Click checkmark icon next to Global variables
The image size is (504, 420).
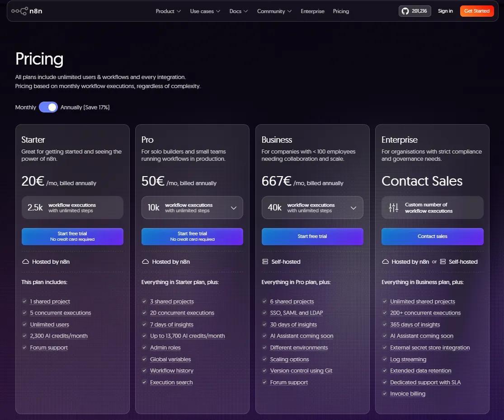pos(144,359)
